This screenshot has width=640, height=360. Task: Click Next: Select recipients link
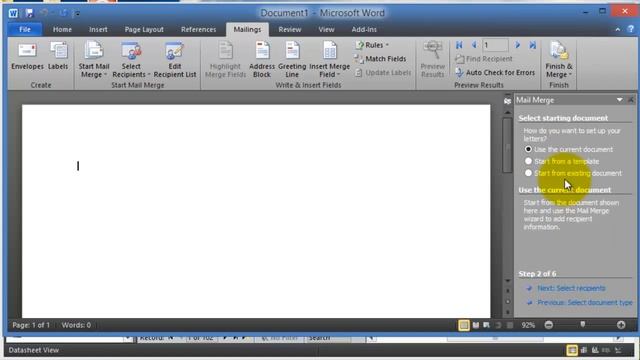[571, 288]
